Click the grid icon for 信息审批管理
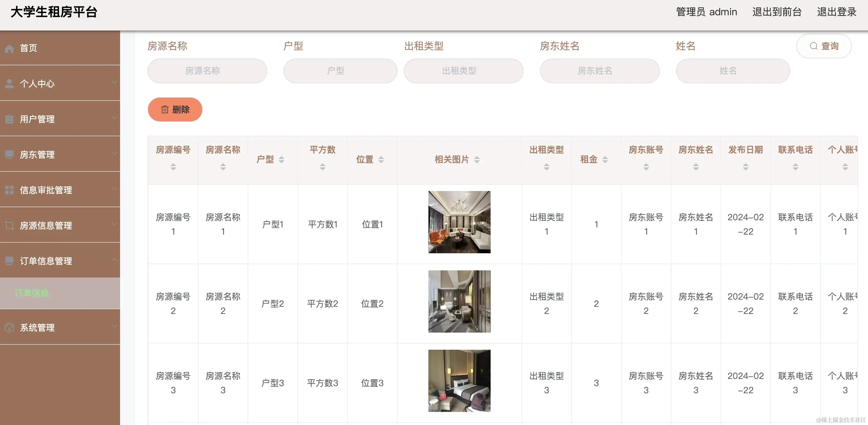 [9, 190]
